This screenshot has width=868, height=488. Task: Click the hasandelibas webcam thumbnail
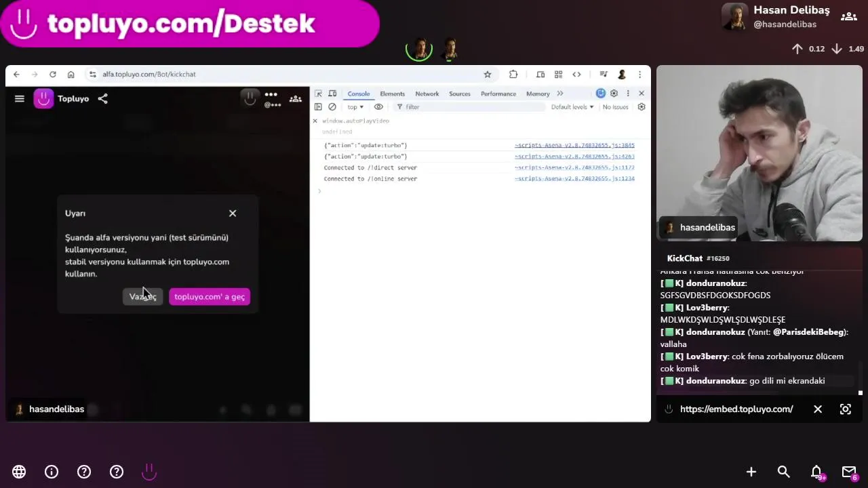(x=759, y=153)
